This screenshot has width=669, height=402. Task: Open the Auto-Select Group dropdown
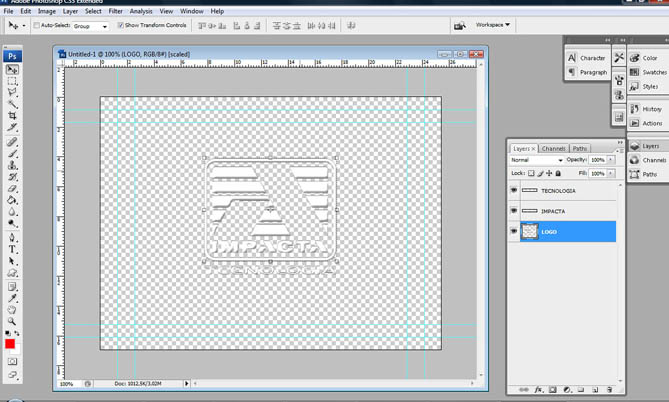104,26
